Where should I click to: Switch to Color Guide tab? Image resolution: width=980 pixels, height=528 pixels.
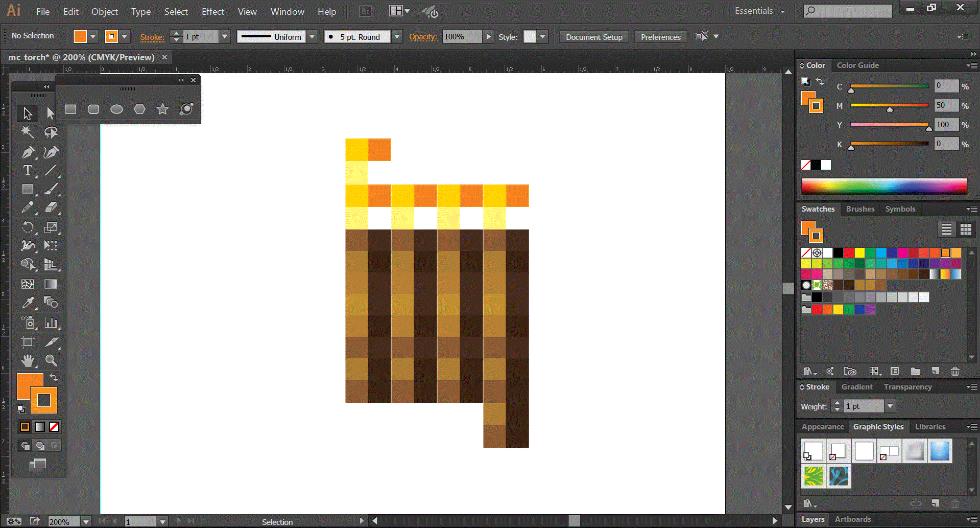coord(857,65)
